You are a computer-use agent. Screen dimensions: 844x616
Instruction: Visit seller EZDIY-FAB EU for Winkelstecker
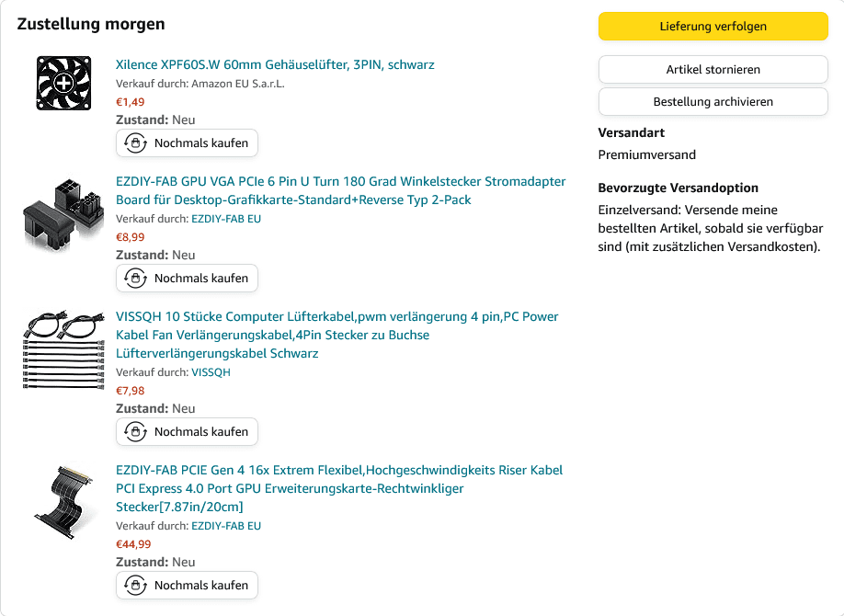[226, 219]
